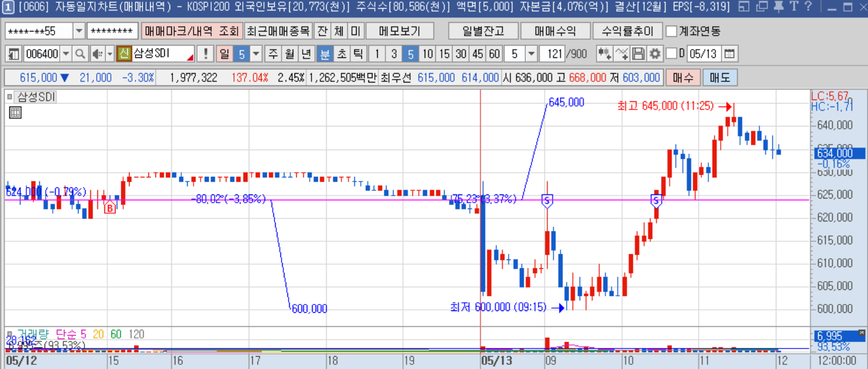868x369 pixels.
Task: Open the line-indicator-plus tool icon
Action: 622,54
